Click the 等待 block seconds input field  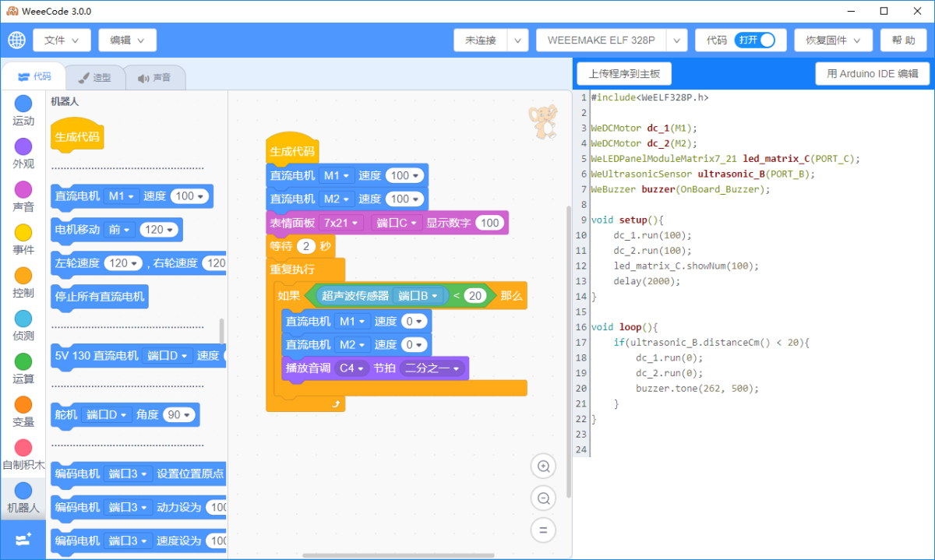305,247
